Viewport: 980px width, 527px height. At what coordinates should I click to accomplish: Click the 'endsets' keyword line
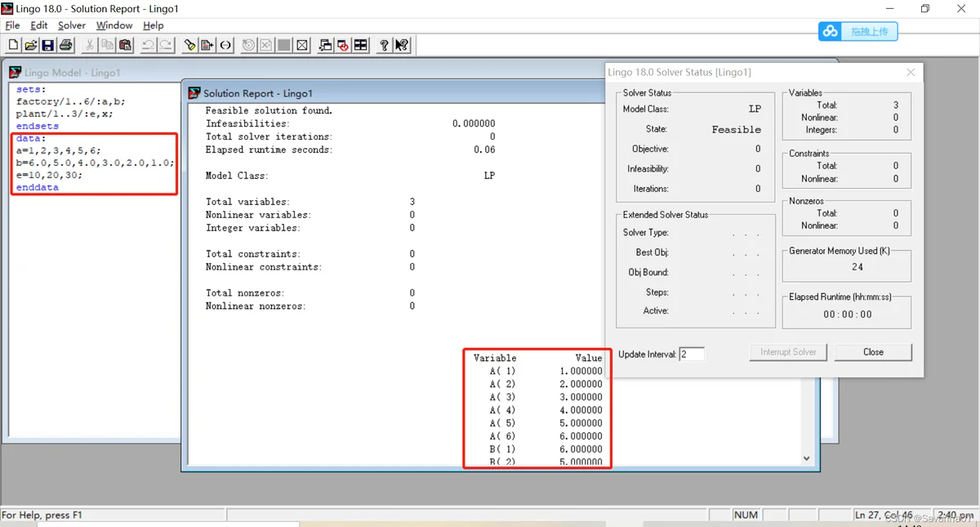[x=38, y=127]
